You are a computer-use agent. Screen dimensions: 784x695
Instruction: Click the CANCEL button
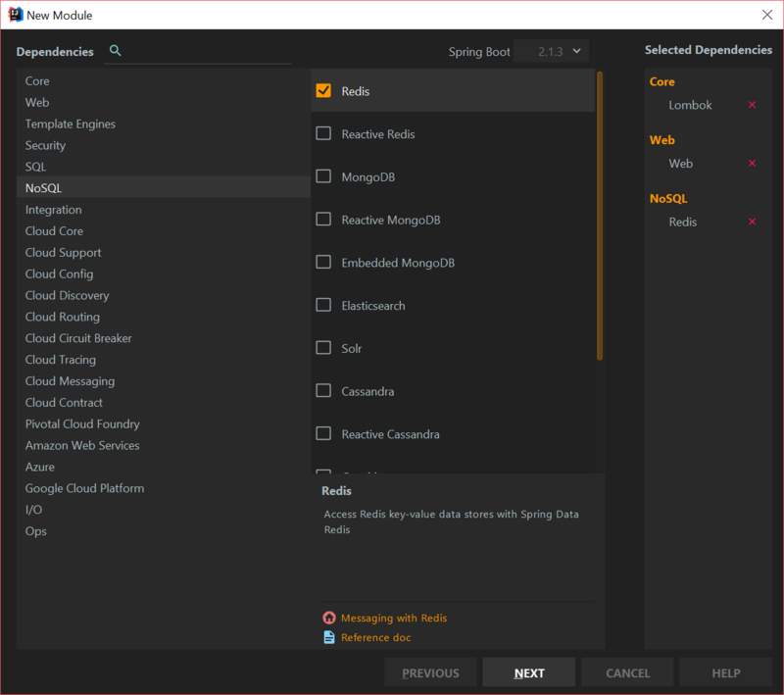click(x=627, y=673)
